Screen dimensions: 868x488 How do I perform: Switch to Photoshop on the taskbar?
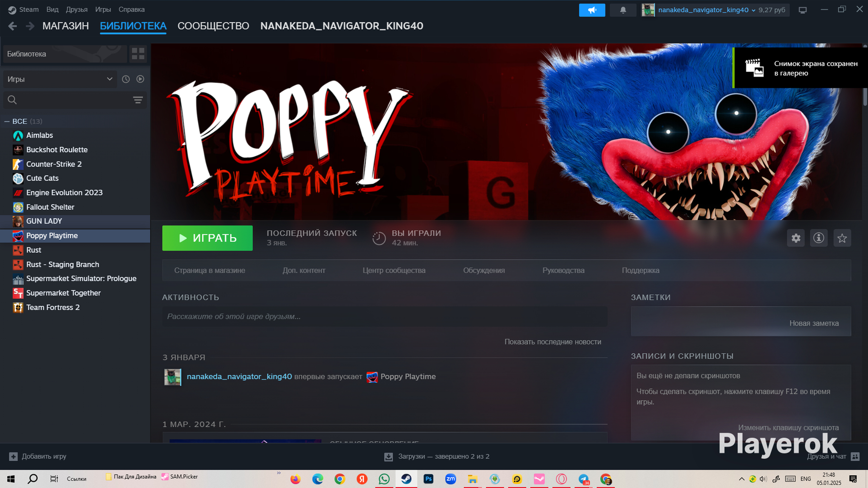pyautogui.click(x=428, y=479)
